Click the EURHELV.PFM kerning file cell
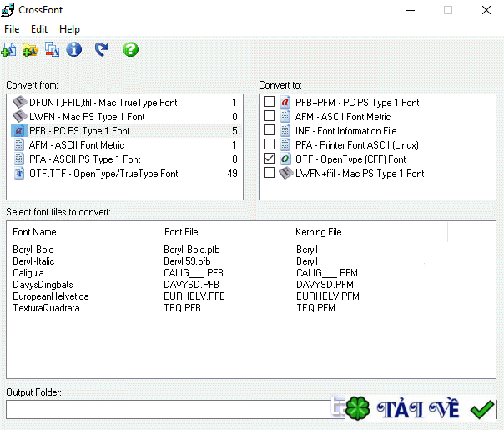504x430 pixels. [328, 296]
